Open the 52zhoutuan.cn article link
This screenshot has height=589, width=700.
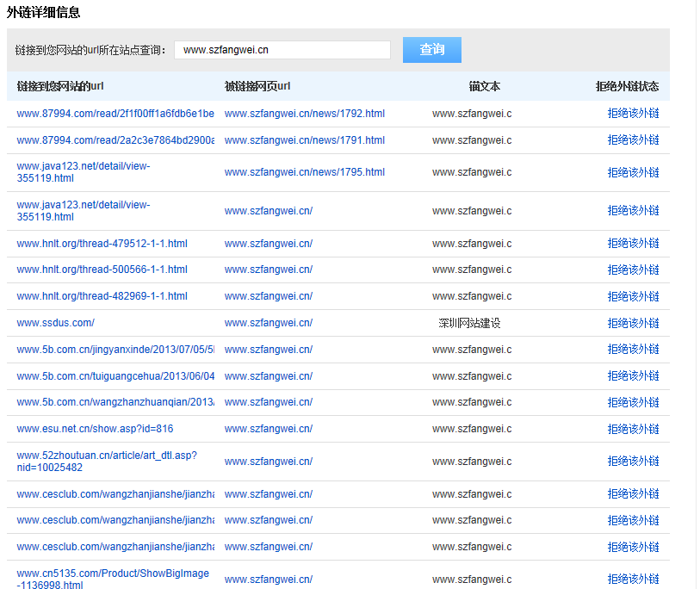point(106,461)
